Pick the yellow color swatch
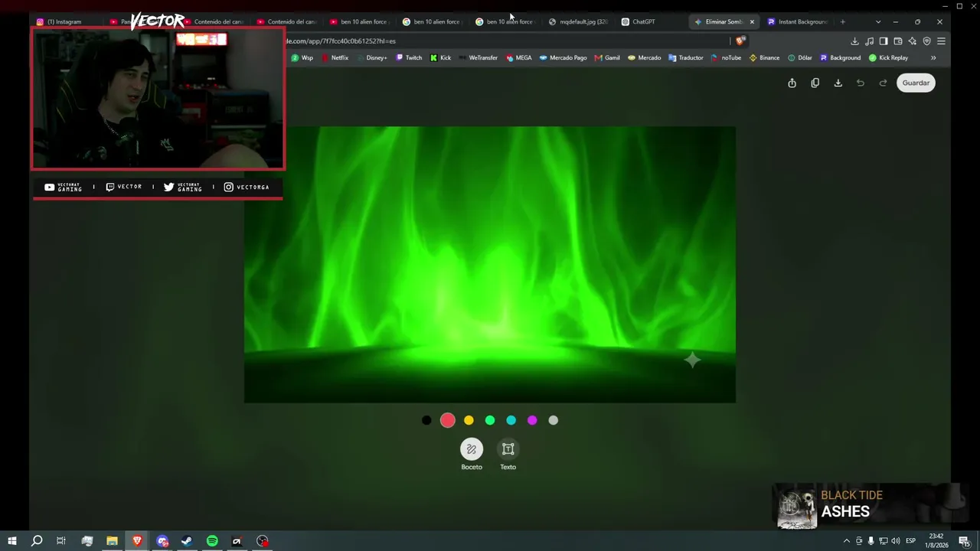Image resolution: width=980 pixels, height=551 pixels. coord(469,420)
